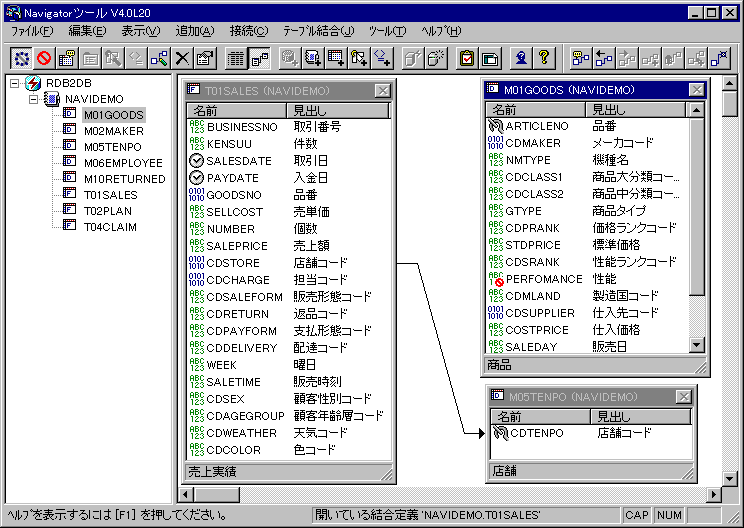Select CDSTORE row in T01SALES window
The height and width of the screenshot is (528, 744).
[288, 263]
